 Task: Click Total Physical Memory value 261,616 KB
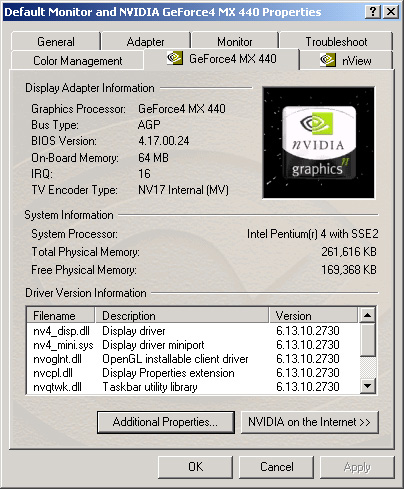[x=349, y=252]
